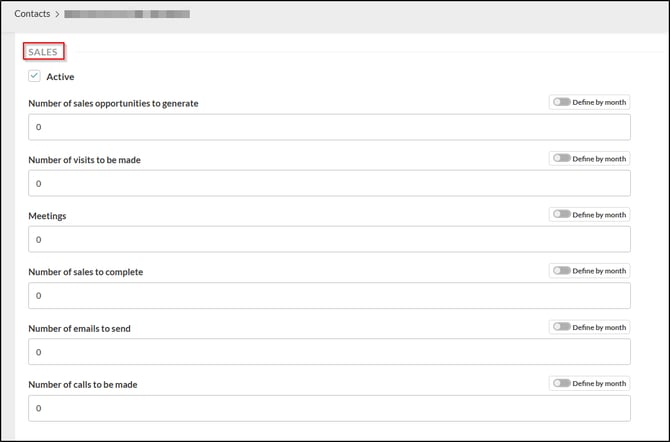670x442 pixels.
Task: Click the Meetings field label
Action: coord(51,216)
